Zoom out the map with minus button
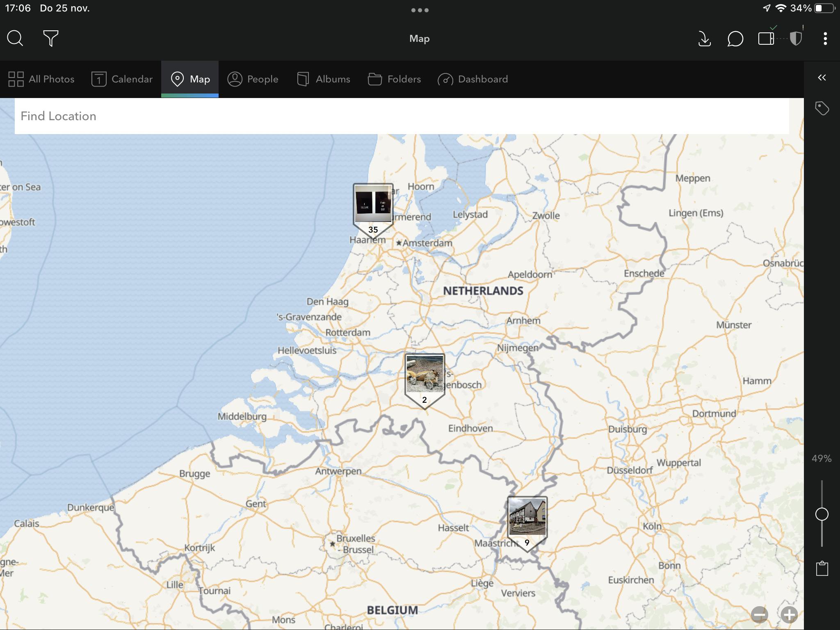This screenshot has height=630, width=840. coord(760,614)
